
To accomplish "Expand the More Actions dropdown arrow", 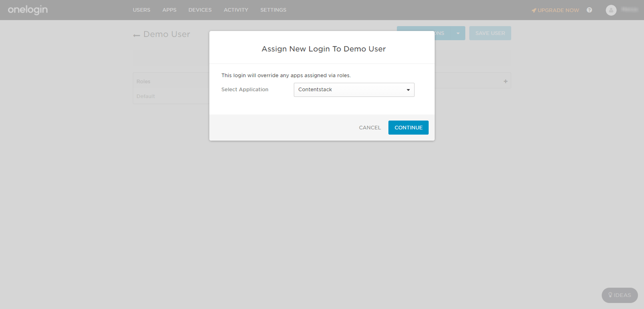I will 458,33.
